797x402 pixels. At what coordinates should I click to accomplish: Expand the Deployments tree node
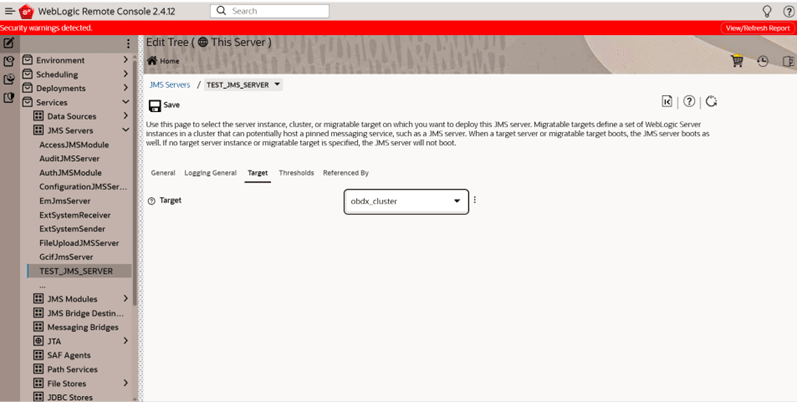[126, 87]
